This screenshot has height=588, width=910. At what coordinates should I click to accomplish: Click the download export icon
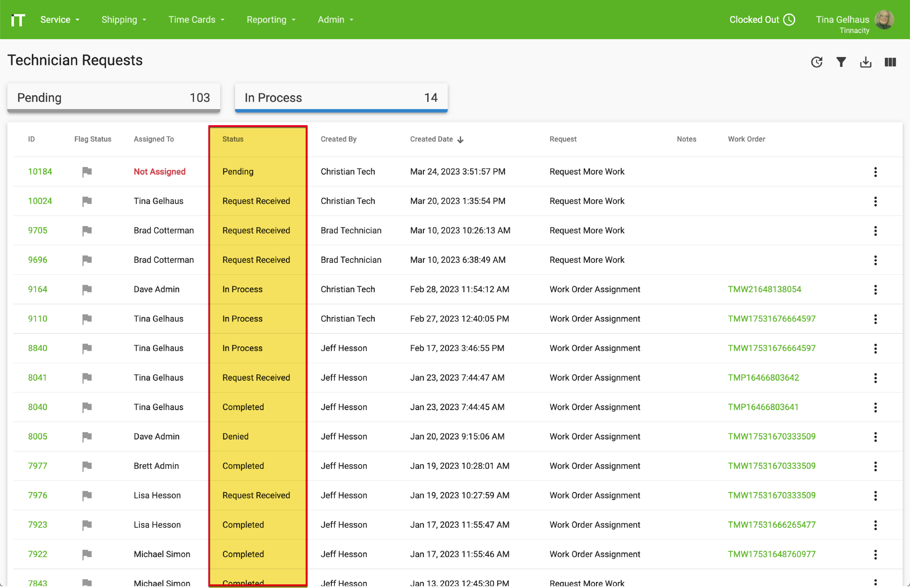click(x=865, y=62)
